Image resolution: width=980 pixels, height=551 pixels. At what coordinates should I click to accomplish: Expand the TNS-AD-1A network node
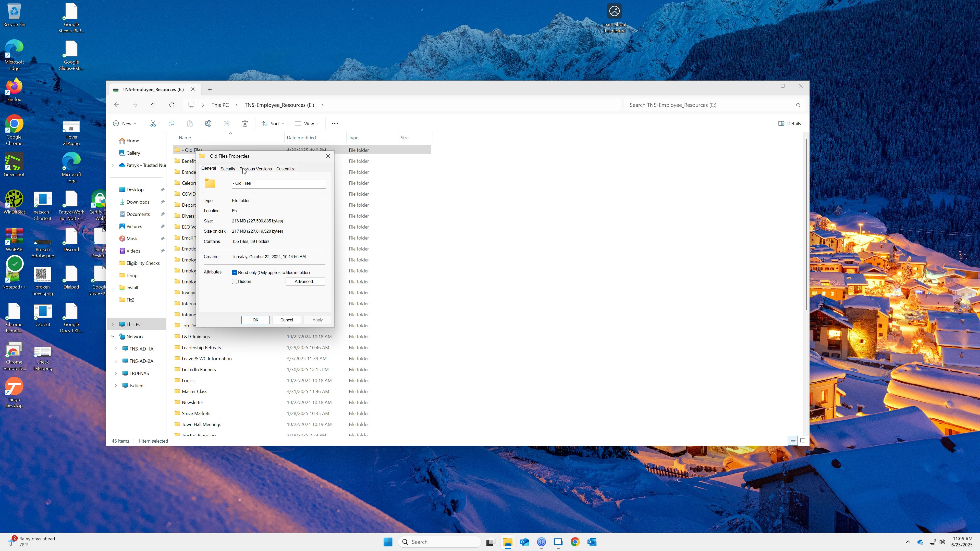click(116, 349)
